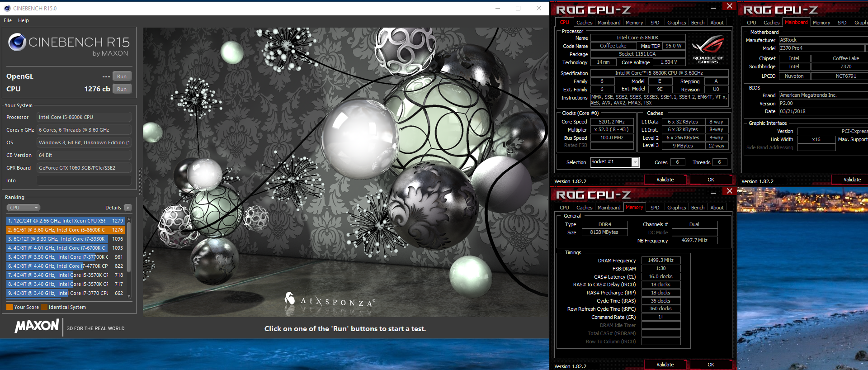The image size is (868, 370).
Task: Click the Core Speed value 5201.2 MHz
Action: tap(612, 122)
